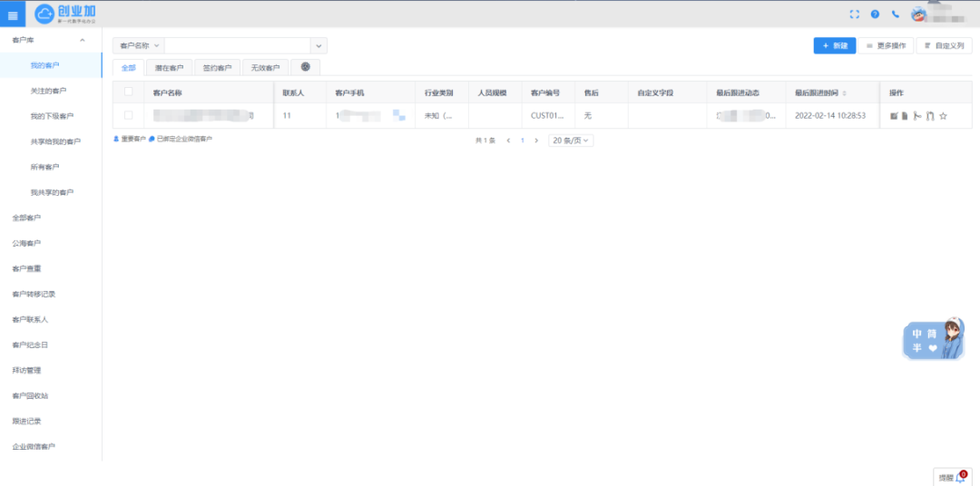Click the 更多操作 button

click(x=885, y=45)
